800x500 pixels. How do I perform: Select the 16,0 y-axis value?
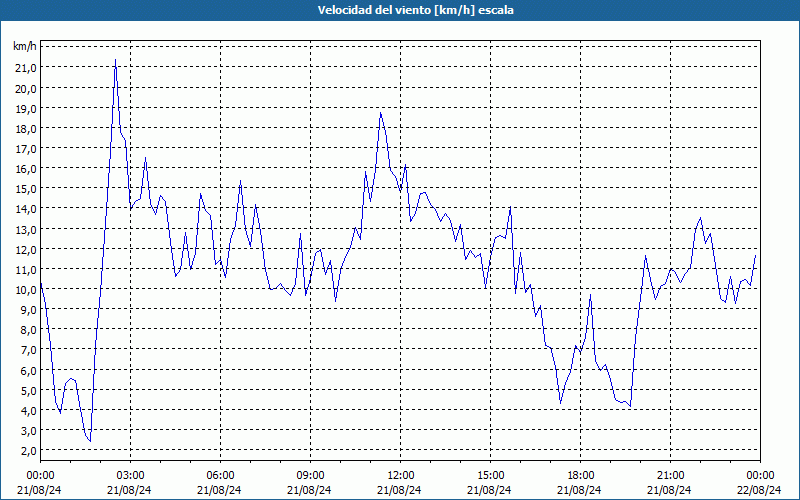[x=26, y=169]
